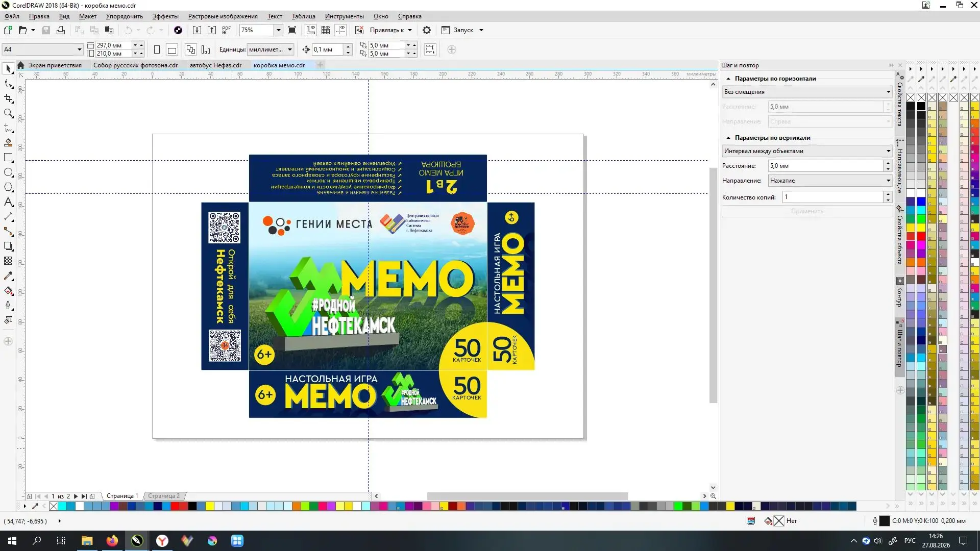Open Firefox from the taskbar
This screenshot has height=551, width=980.
pyautogui.click(x=112, y=541)
